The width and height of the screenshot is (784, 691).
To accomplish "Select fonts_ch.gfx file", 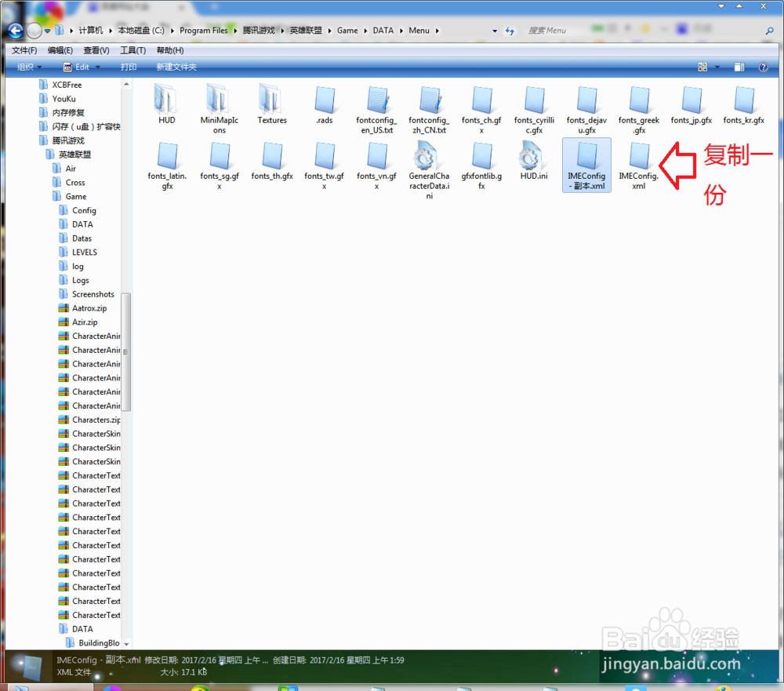I will click(x=481, y=109).
